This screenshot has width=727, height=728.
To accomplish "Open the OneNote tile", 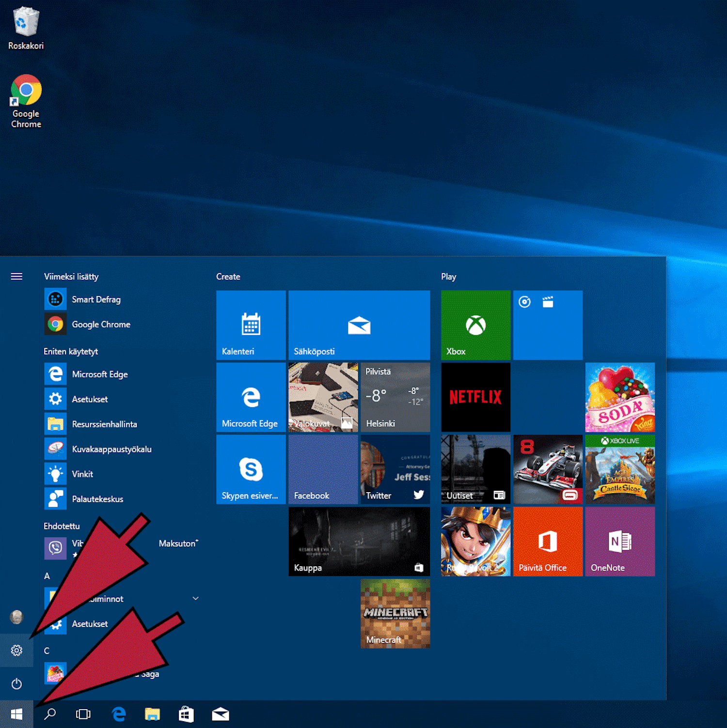I will click(619, 542).
